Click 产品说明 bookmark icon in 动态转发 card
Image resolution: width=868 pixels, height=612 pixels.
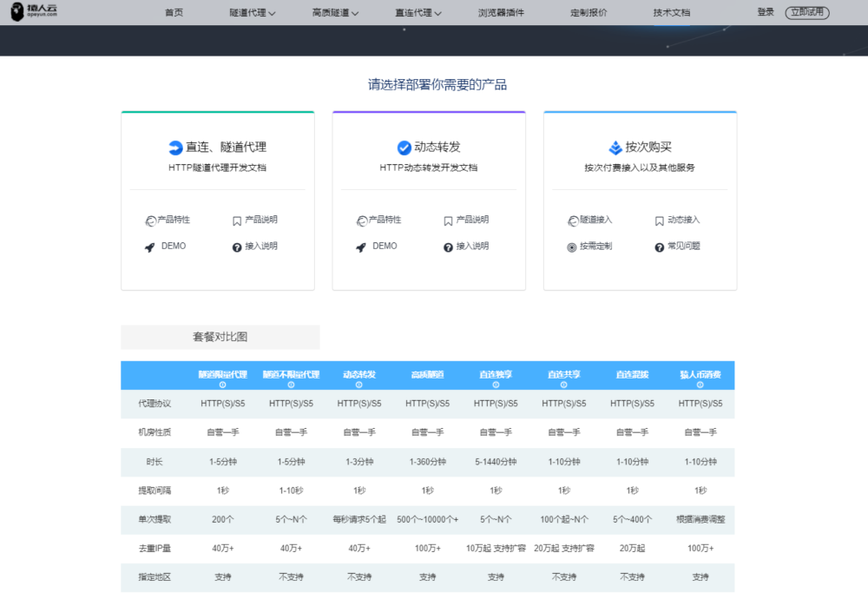449,221
